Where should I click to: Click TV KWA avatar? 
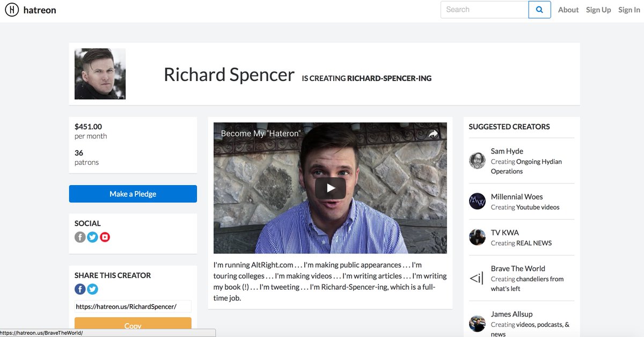pos(477,237)
